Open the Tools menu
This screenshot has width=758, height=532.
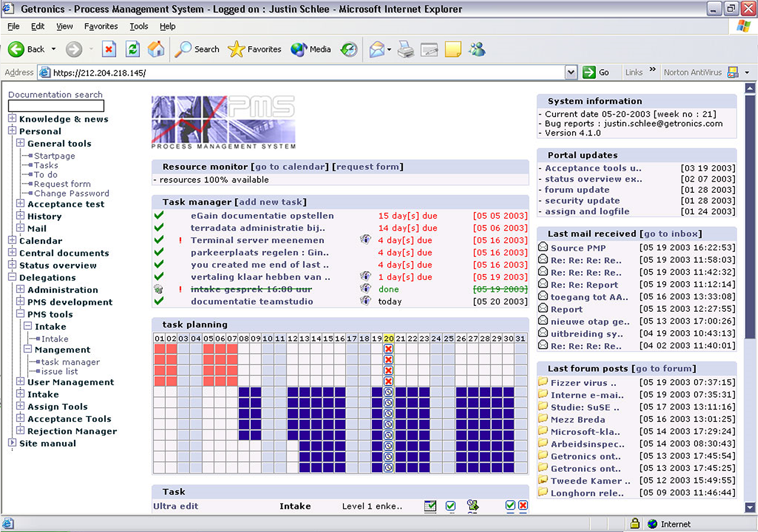pos(139,26)
